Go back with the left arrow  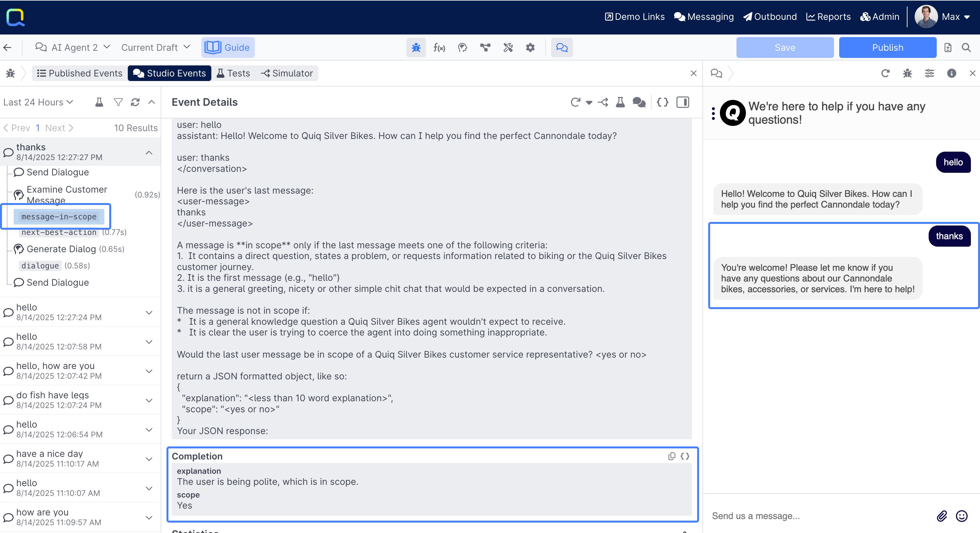coord(7,48)
